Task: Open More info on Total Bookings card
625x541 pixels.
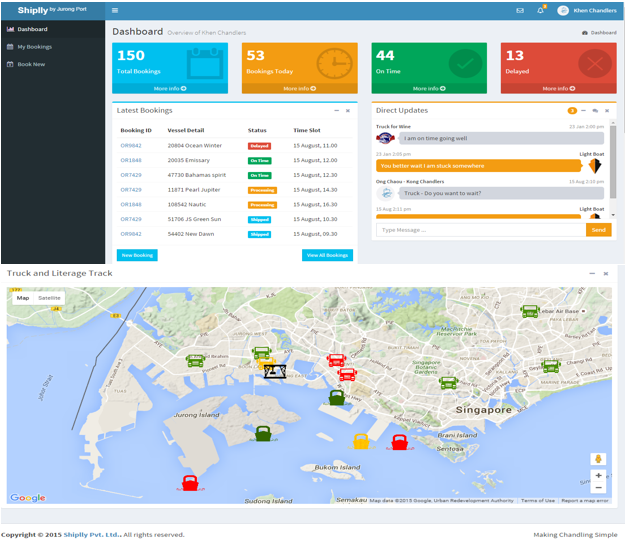Action: click(170, 89)
